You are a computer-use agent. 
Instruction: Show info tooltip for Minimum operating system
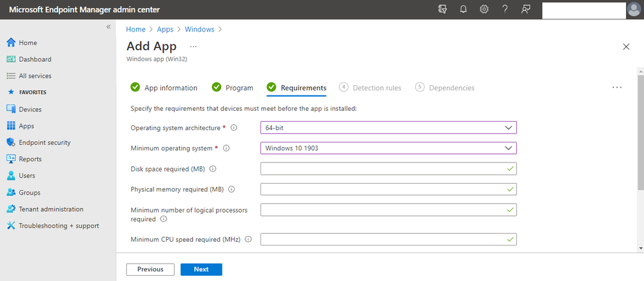pyautogui.click(x=226, y=148)
